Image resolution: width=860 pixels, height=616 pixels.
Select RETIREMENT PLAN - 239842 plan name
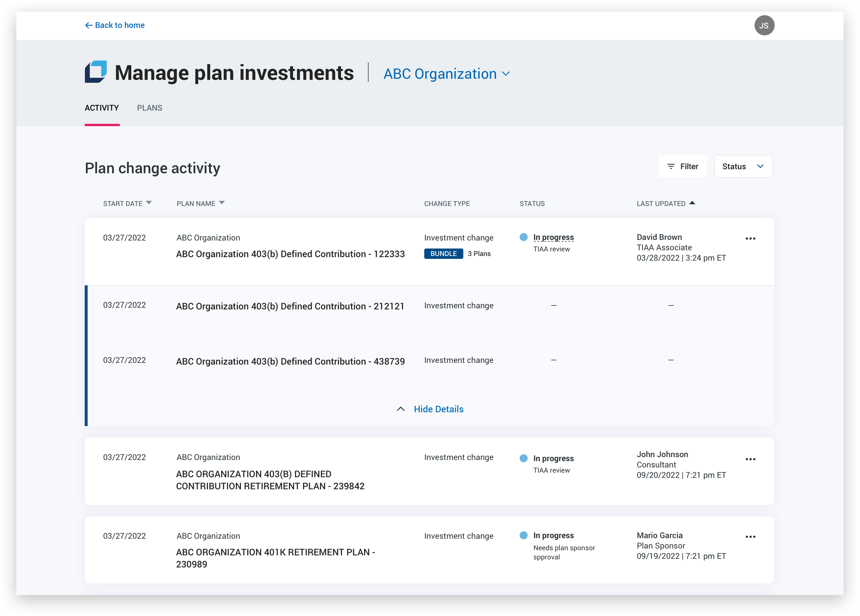(x=270, y=480)
